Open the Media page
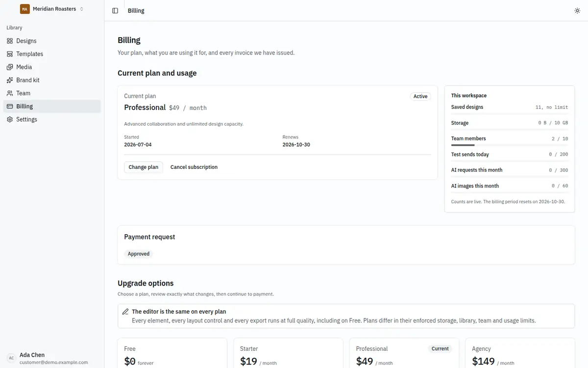Image resolution: width=588 pixels, height=368 pixels. tap(52, 67)
